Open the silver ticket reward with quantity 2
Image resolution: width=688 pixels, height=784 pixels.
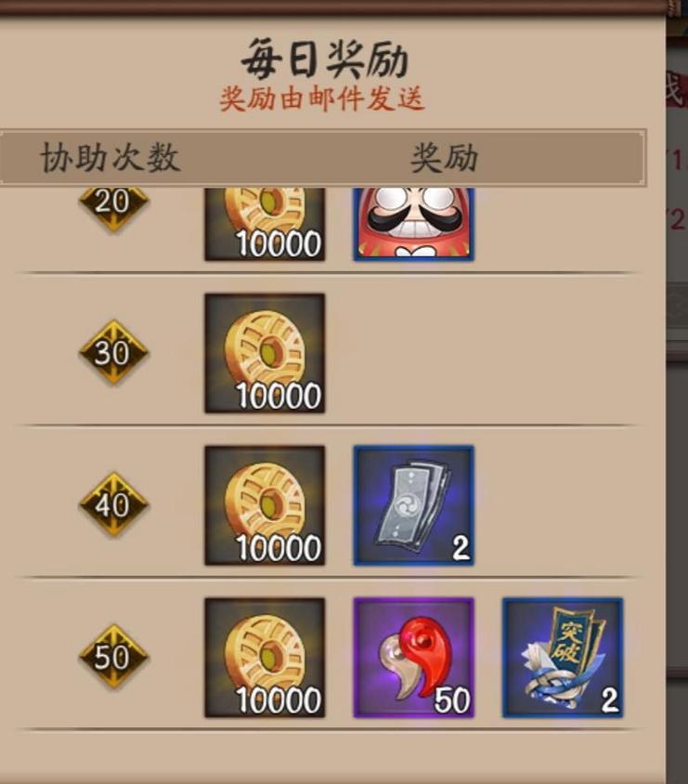click(414, 505)
